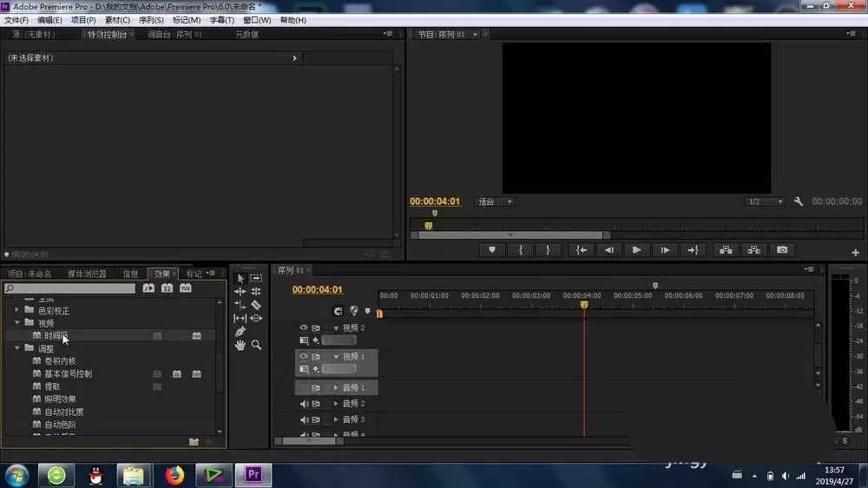Select the Zoom tool
This screenshot has height=488, width=868.
(256, 345)
